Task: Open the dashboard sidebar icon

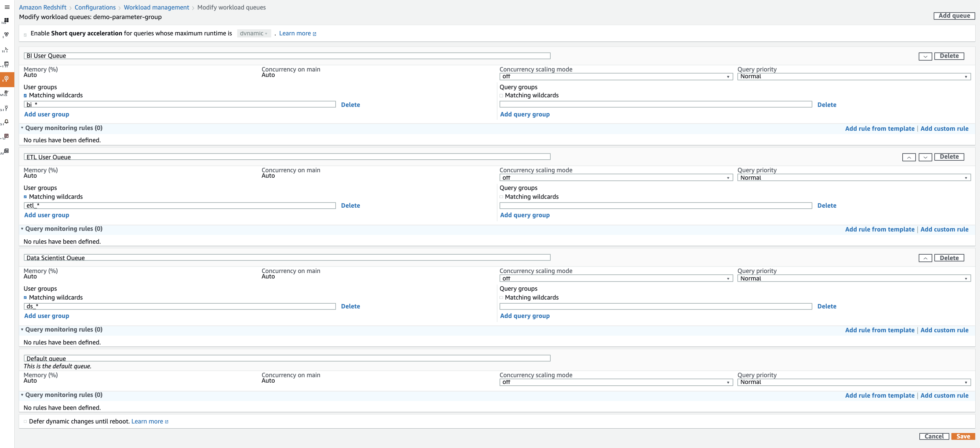Action: coord(6,20)
